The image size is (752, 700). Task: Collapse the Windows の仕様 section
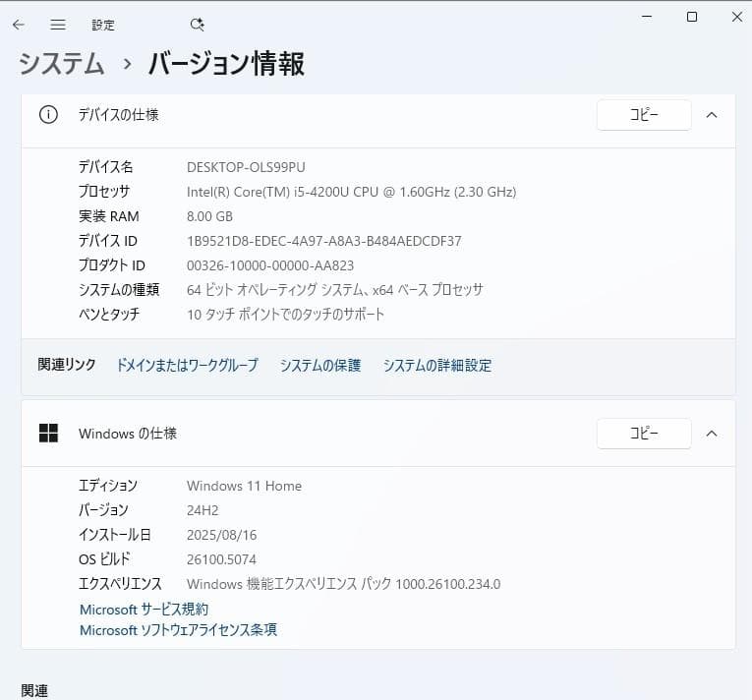[712, 434]
